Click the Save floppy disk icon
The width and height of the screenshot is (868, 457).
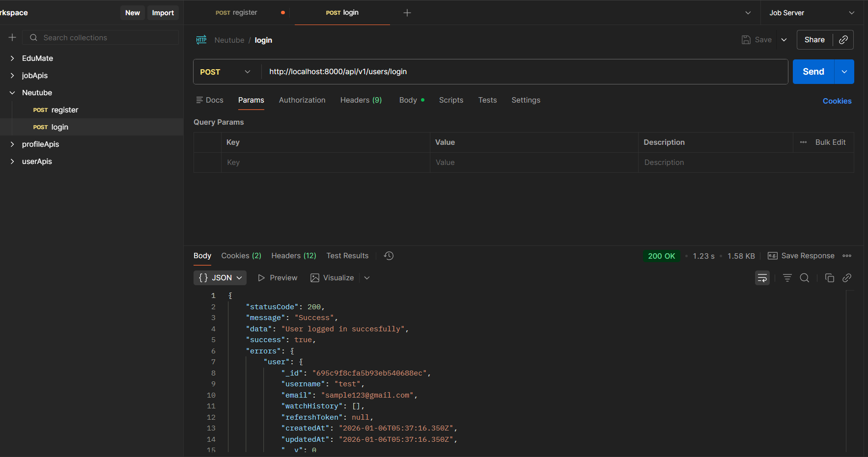pyautogui.click(x=746, y=40)
